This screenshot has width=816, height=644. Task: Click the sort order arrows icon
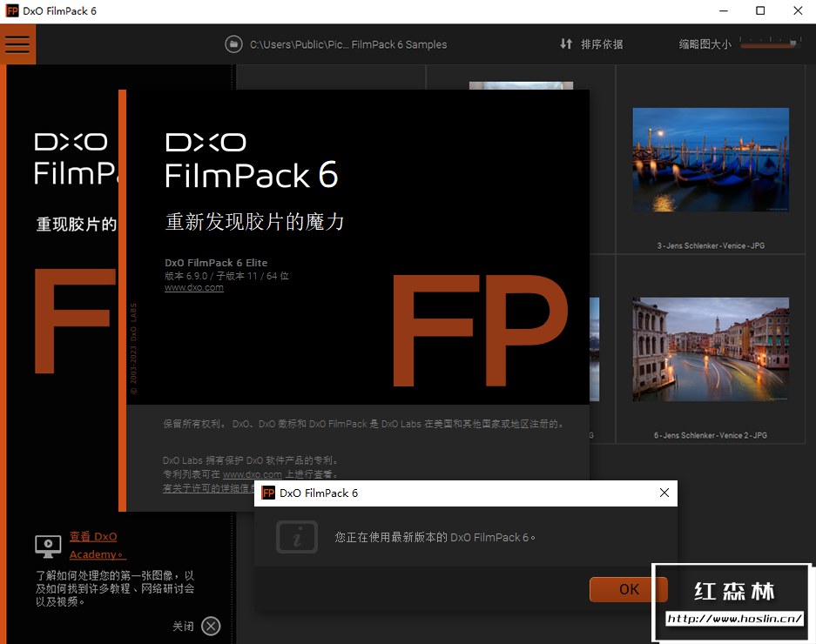tap(566, 44)
